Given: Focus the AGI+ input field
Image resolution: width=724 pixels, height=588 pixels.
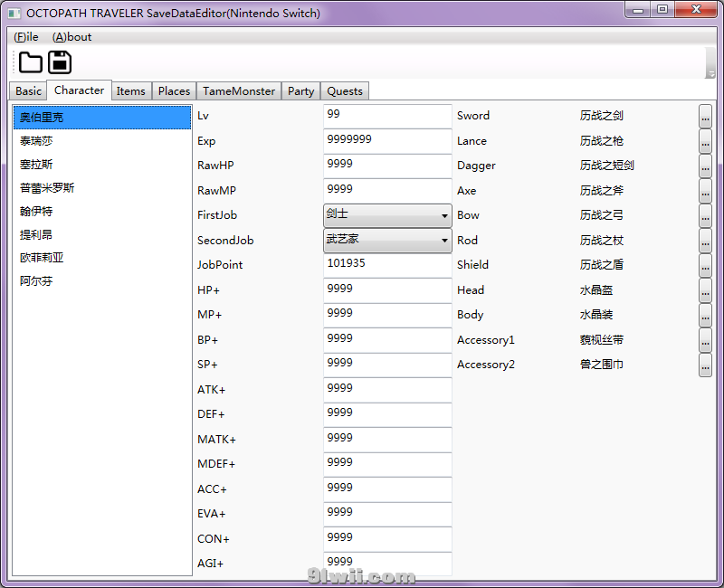Looking at the screenshot, I should [387, 564].
